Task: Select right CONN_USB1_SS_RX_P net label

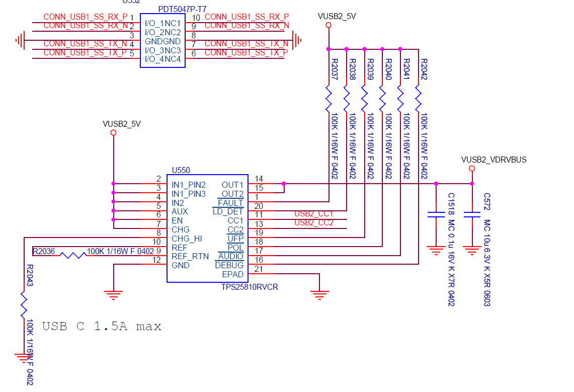Action: click(x=247, y=17)
